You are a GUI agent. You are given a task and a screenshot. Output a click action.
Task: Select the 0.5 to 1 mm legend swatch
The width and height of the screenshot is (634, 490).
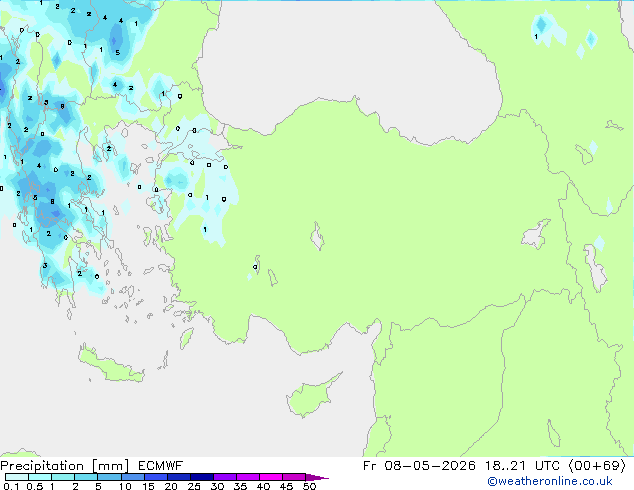[40, 477]
